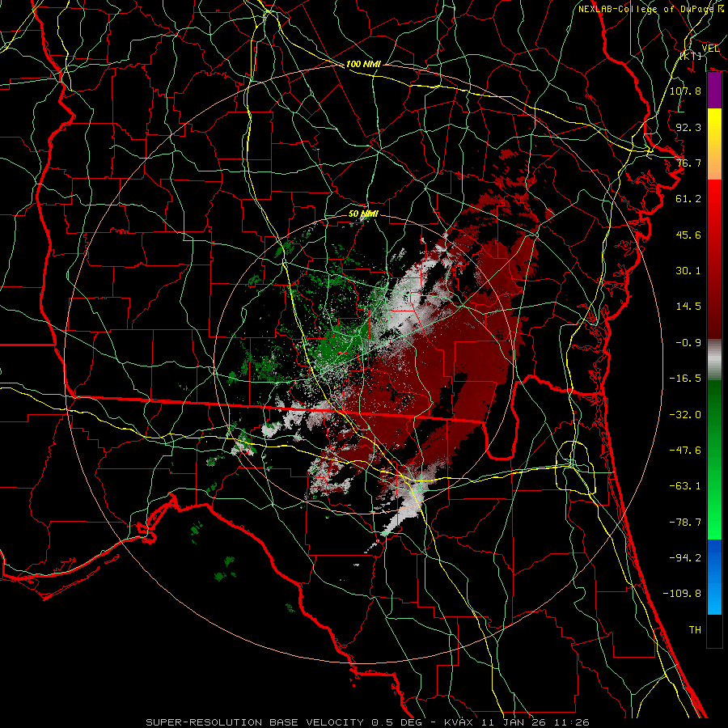The height and width of the screenshot is (728, 728).
Task: Select the -0.9 velocity scale value
Action: (688, 343)
